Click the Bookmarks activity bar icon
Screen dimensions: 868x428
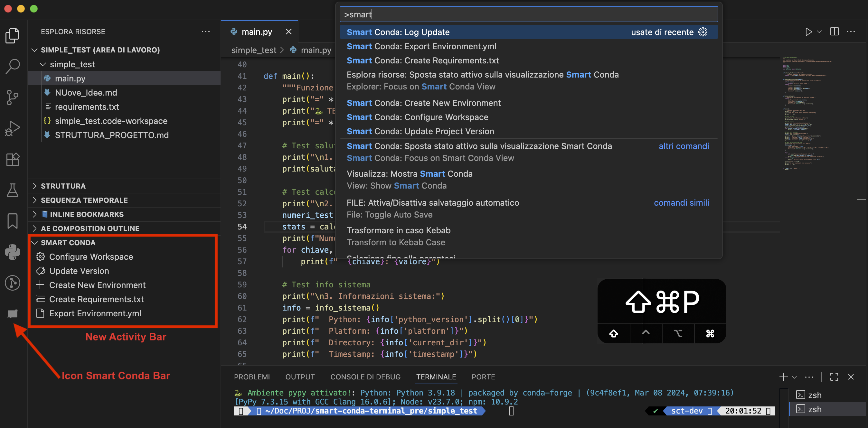(13, 221)
